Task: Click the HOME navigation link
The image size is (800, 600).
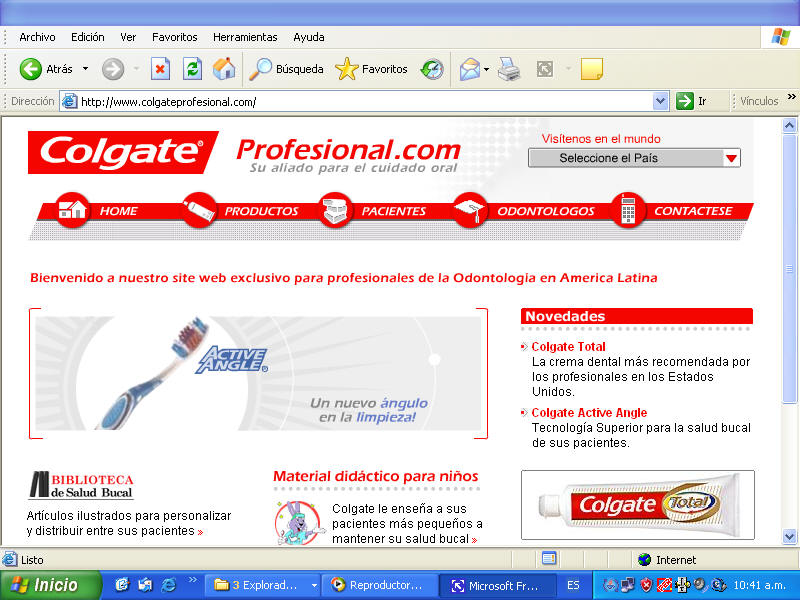Action: coord(118,211)
